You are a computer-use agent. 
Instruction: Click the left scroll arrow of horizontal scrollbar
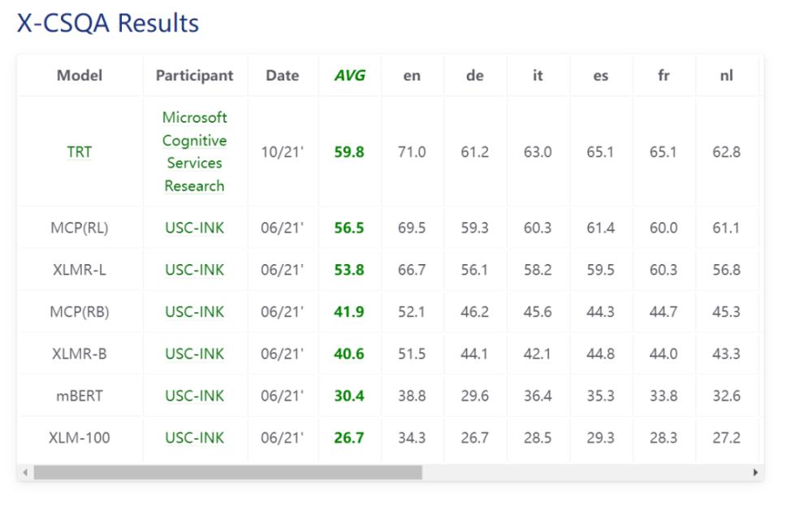(x=25, y=472)
